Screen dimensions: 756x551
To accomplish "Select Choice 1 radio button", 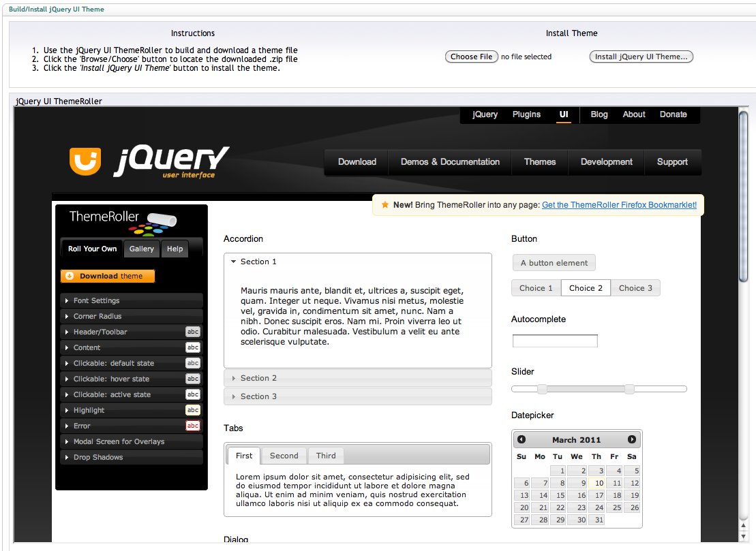I will [536, 288].
